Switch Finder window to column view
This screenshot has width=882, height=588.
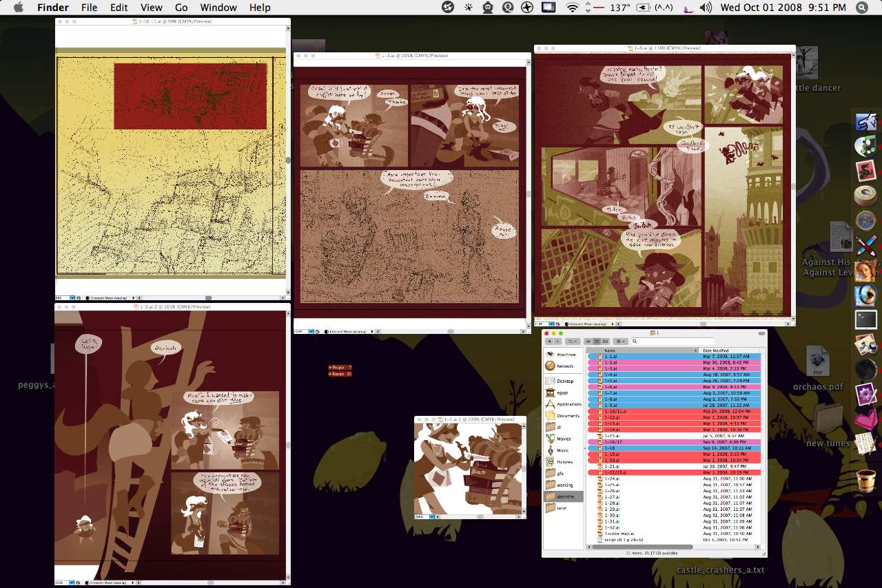606,342
